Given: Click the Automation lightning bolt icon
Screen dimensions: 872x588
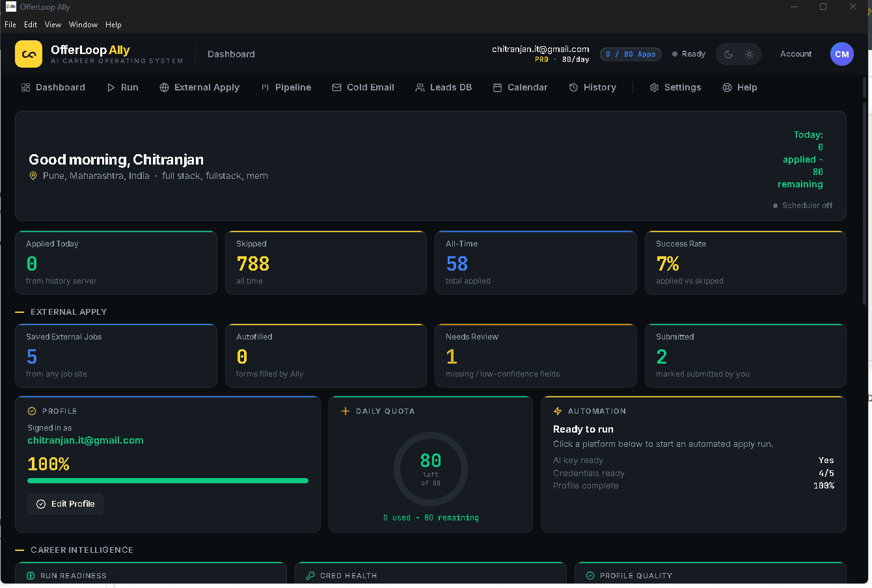Looking at the screenshot, I should pos(558,411).
